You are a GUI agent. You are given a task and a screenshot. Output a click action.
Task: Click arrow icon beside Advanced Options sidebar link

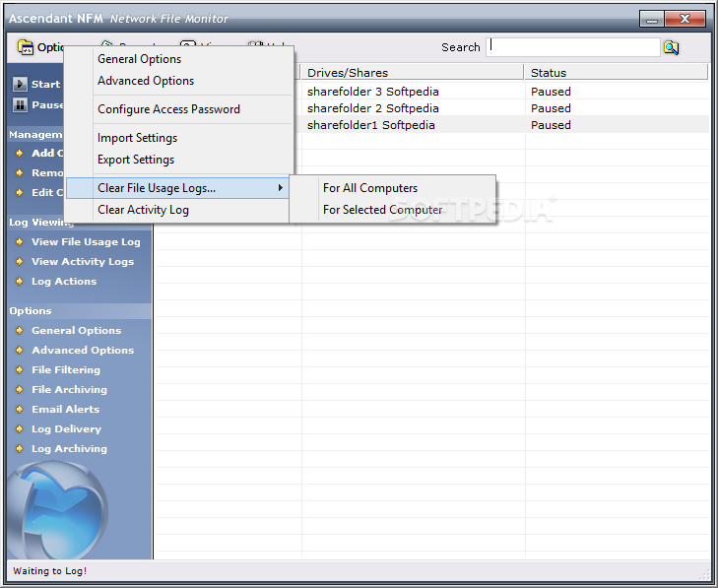coord(20,350)
